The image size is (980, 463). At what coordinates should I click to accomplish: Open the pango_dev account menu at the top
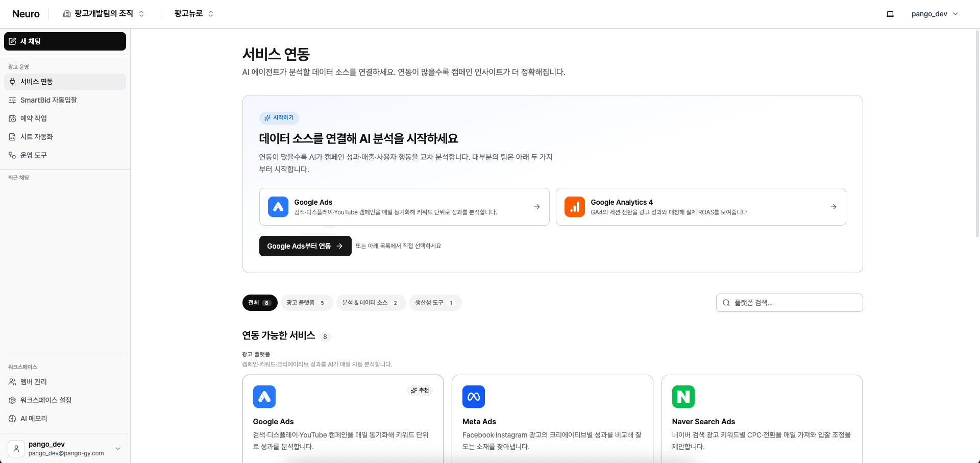point(935,14)
